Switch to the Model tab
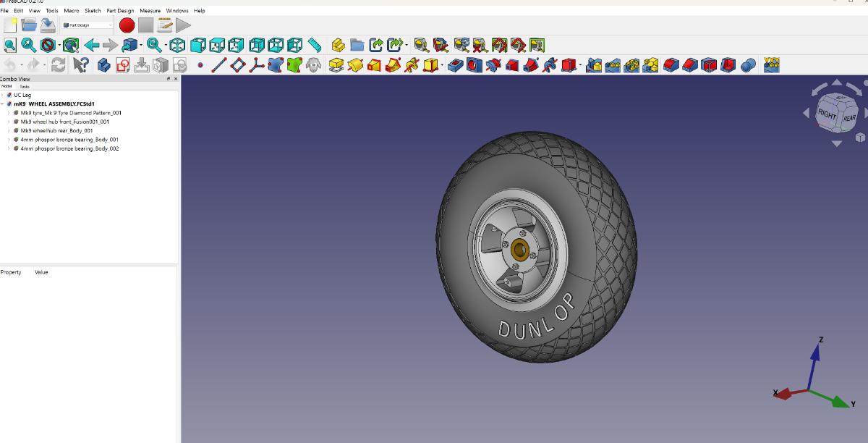 coord(7,86)
